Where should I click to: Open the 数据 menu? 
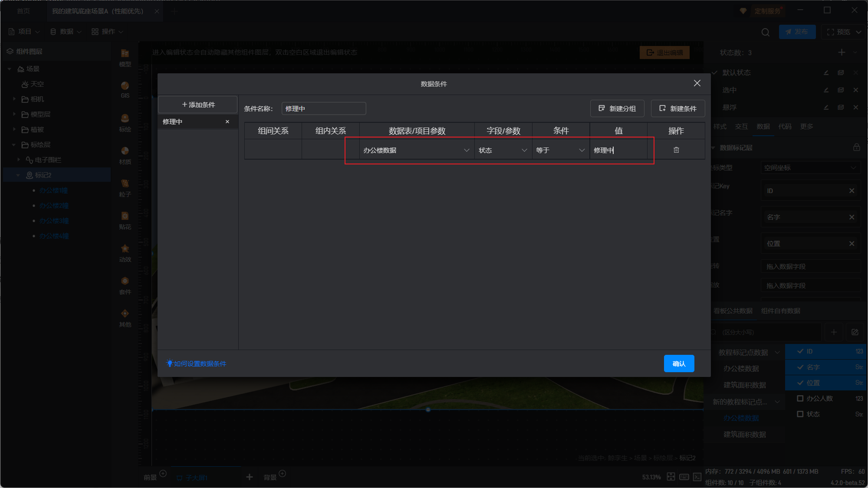[x=66, y=32]
